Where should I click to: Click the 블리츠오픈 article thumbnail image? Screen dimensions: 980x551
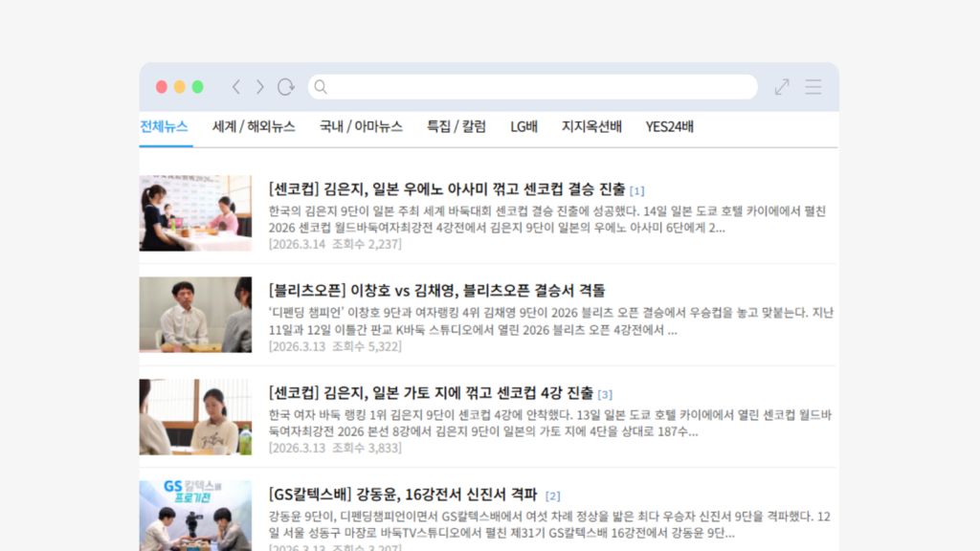(195, 315)
